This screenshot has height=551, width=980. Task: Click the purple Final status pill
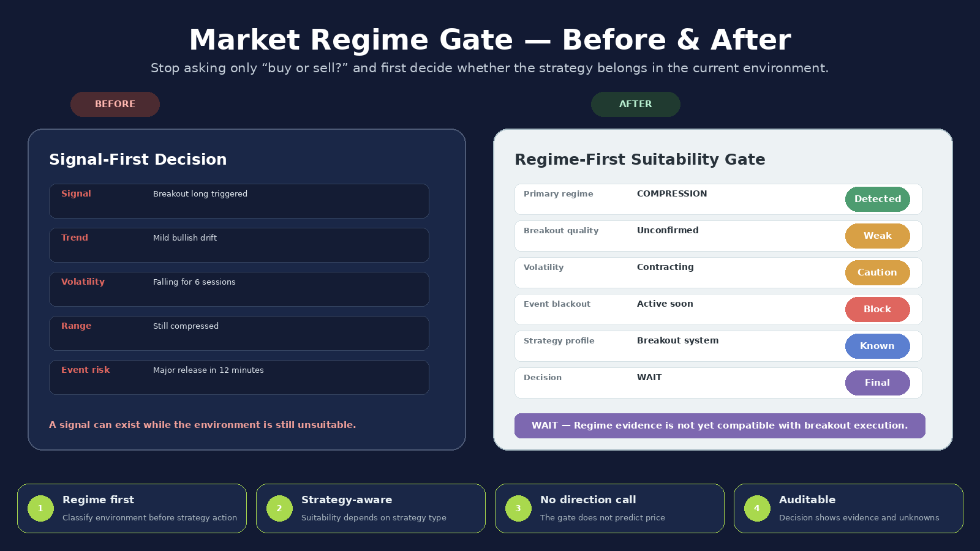click(878, 383)
